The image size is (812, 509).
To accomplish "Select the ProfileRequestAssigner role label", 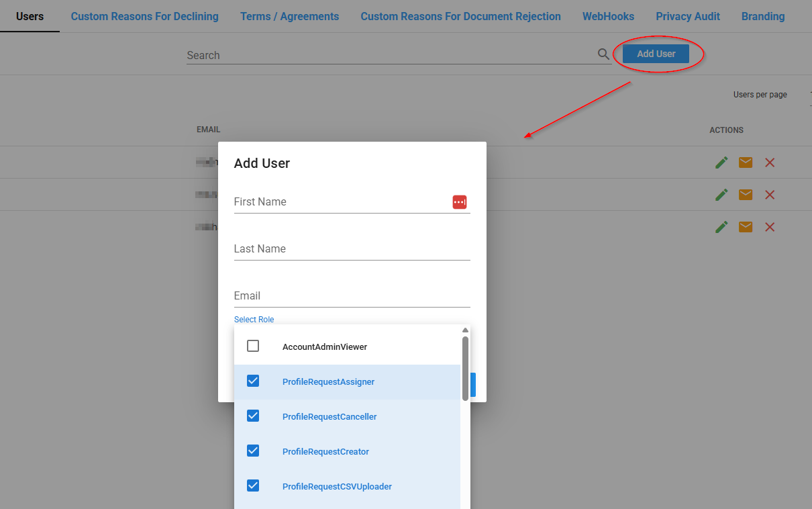I will pyautogui.click(x=328, y=381).
